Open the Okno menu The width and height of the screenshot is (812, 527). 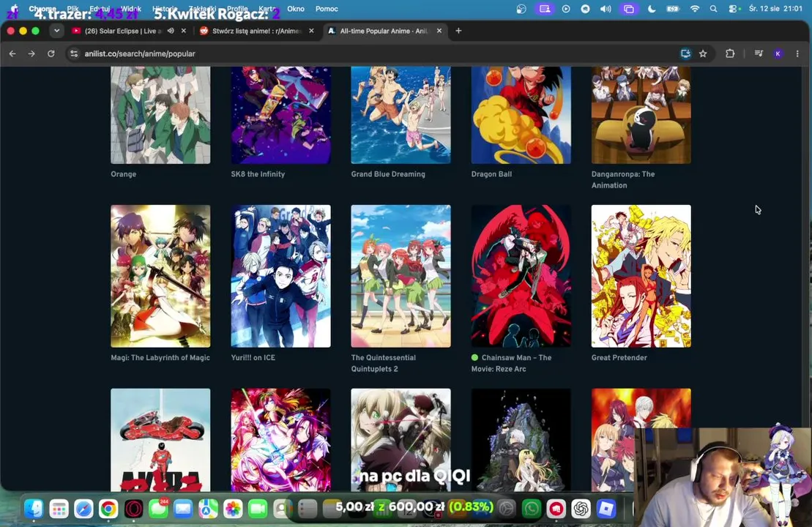(296, 9)
